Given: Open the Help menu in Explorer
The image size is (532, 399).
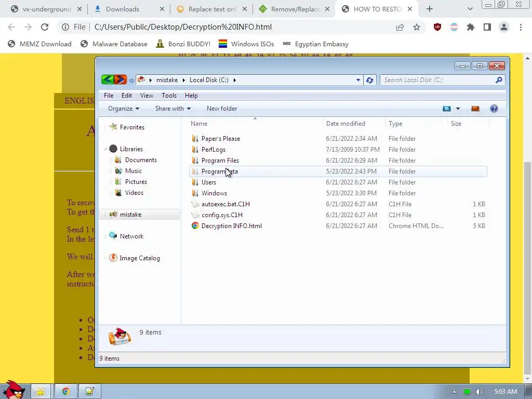Looking at the screenshot, I should pos(191,96).
